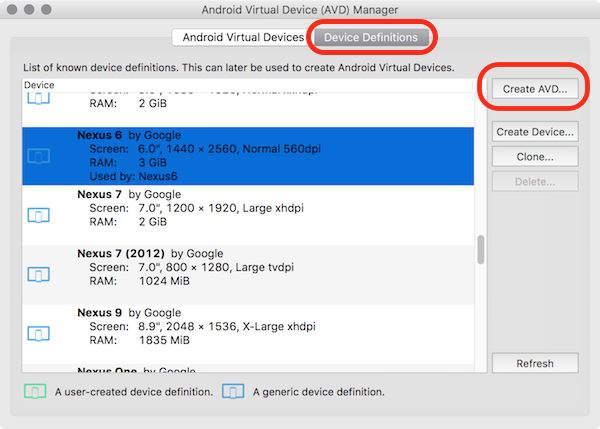Screen dimensions: 600x429
Task: Click the green user-created definition legend icon
Action: coord(35,391)
